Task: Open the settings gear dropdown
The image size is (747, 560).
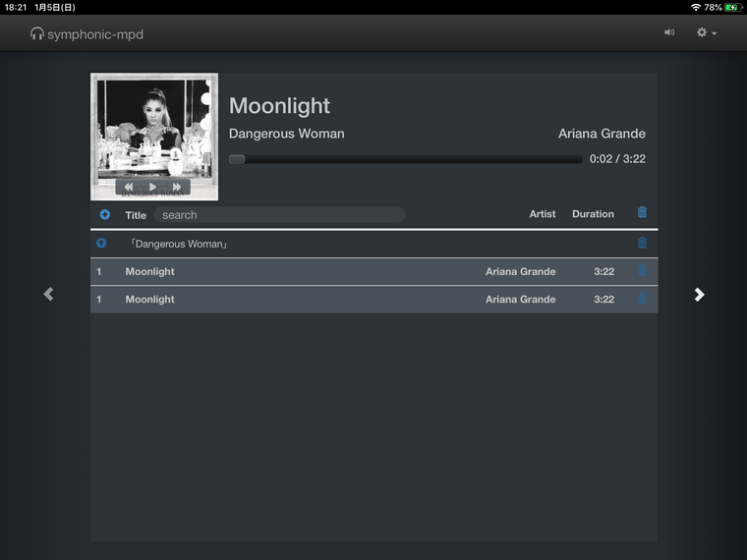Action: [707, 32]
